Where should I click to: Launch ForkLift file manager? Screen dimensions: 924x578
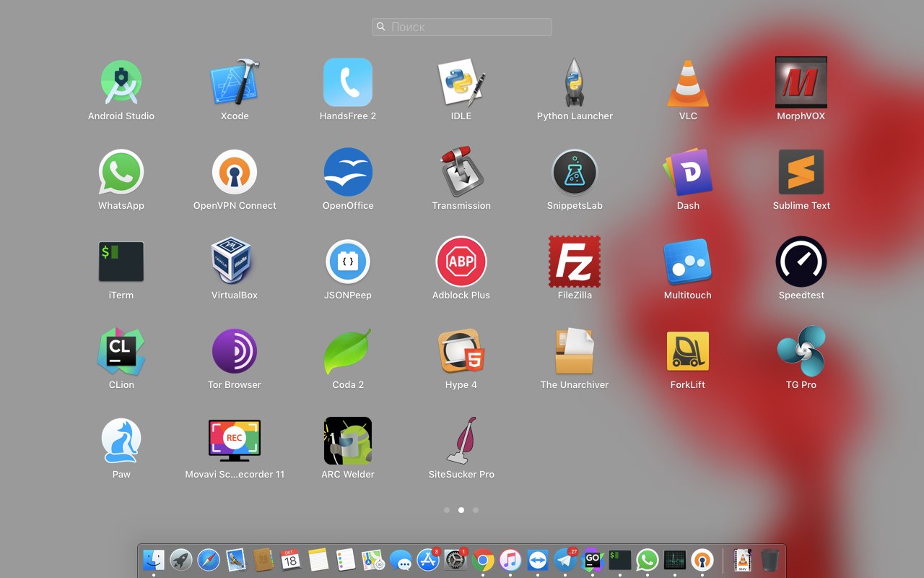click(688, 351)
